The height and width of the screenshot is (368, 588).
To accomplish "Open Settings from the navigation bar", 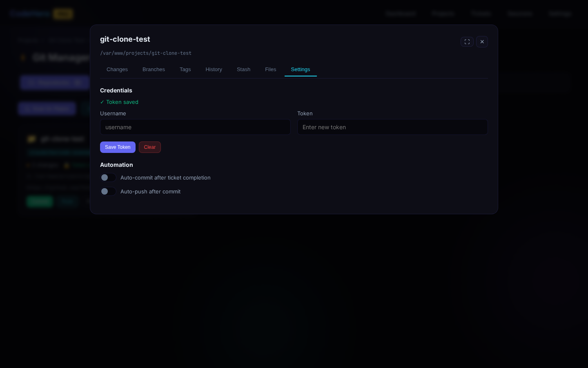I will click(560, 13).
